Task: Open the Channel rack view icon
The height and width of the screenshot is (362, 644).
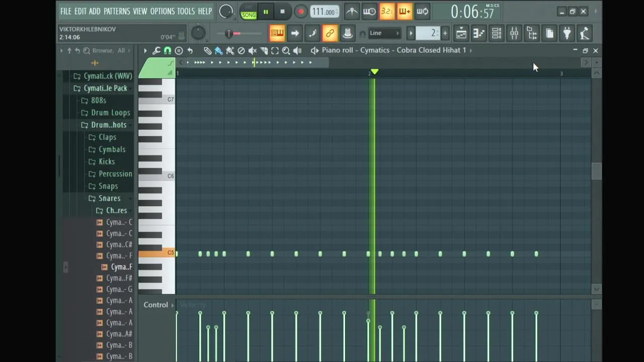Action: tap(497, 33)
